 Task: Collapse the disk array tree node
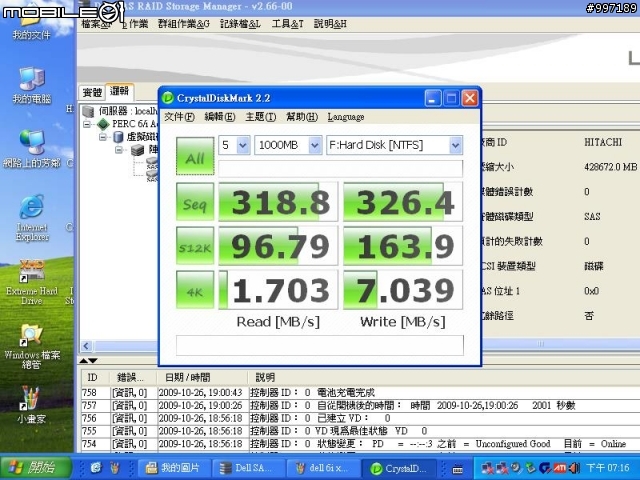[x=118, y=150]
